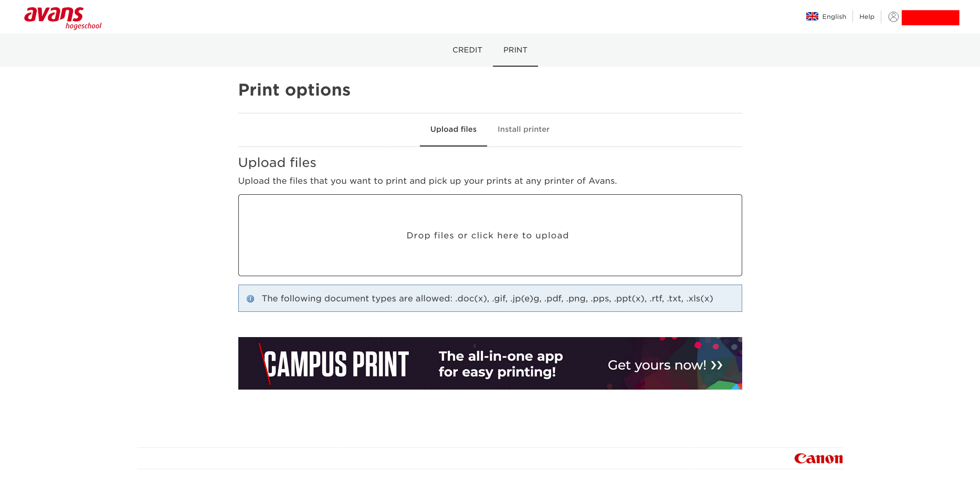Screen dimensions: 980x482
Task: Open the English language selector
Action: pos(834,17)
